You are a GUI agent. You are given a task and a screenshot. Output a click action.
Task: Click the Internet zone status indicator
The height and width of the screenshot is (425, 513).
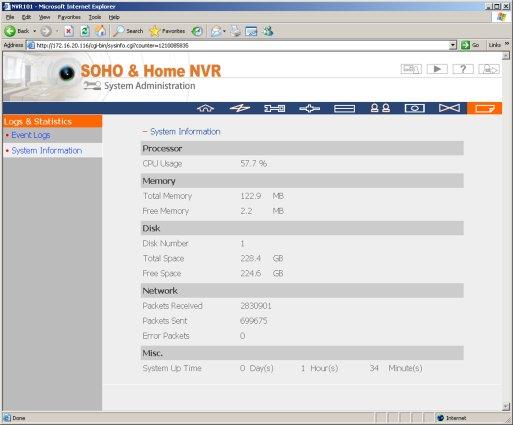coord(452,418)
